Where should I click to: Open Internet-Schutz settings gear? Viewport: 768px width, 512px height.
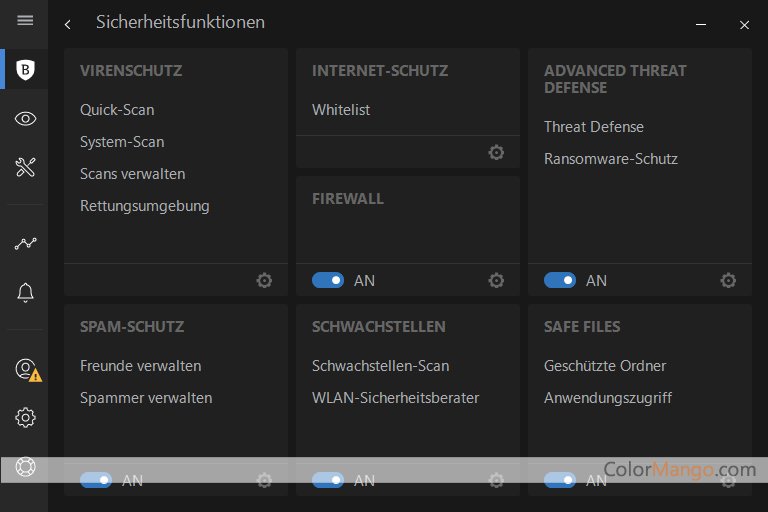click(x=496, y=153)
